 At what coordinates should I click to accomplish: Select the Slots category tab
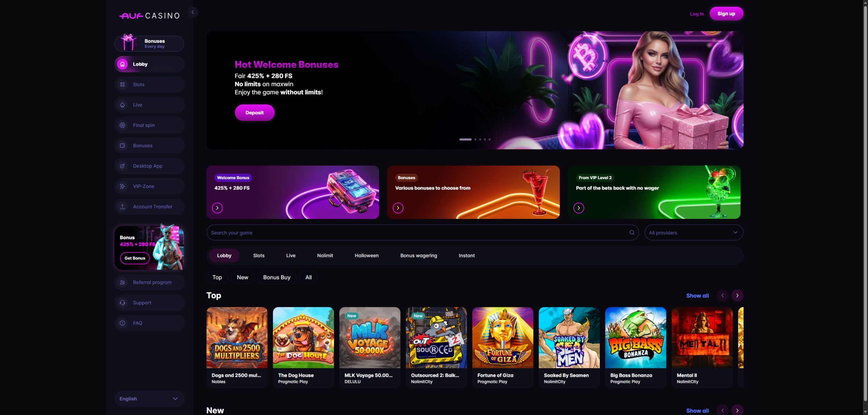(259, 256)
